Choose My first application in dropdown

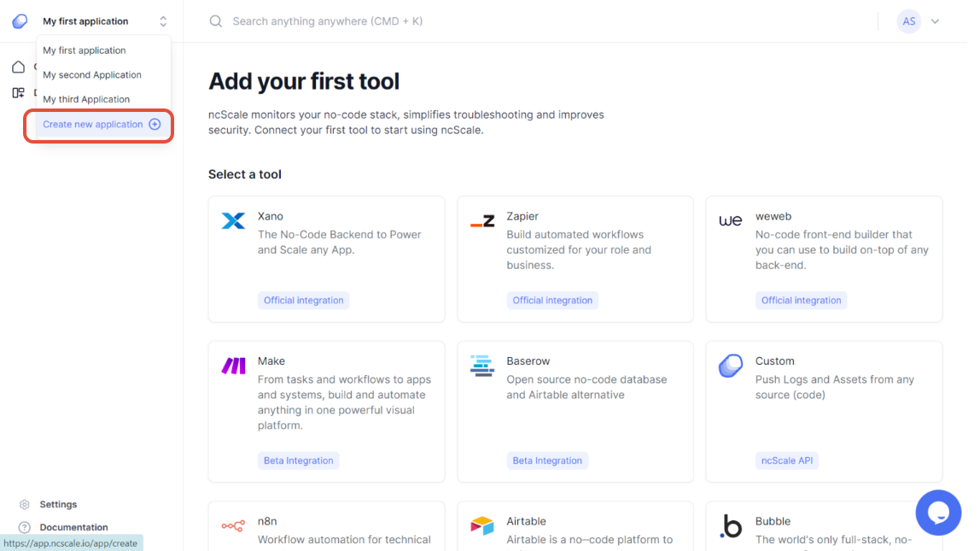coord(85,50)
